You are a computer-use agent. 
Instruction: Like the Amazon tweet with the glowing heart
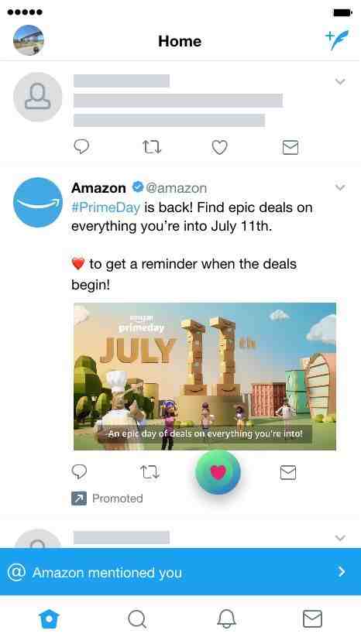coord(218,472)
